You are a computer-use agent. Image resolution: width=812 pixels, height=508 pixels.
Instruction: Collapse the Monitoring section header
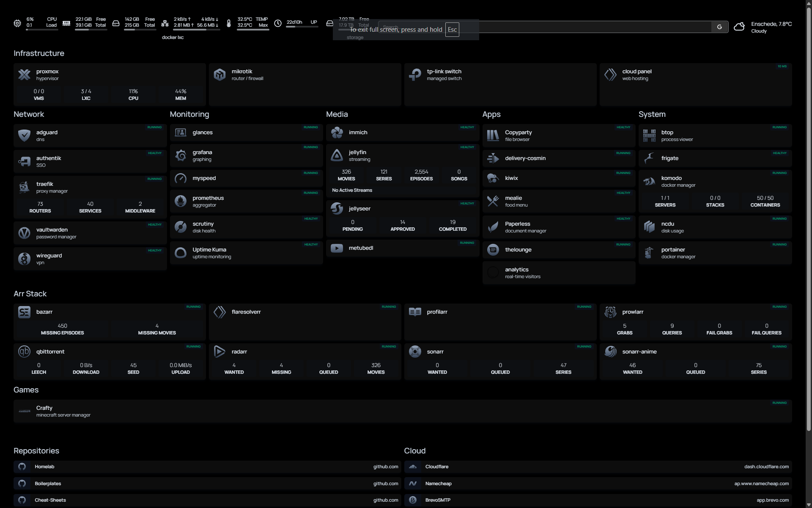(189, 114)
